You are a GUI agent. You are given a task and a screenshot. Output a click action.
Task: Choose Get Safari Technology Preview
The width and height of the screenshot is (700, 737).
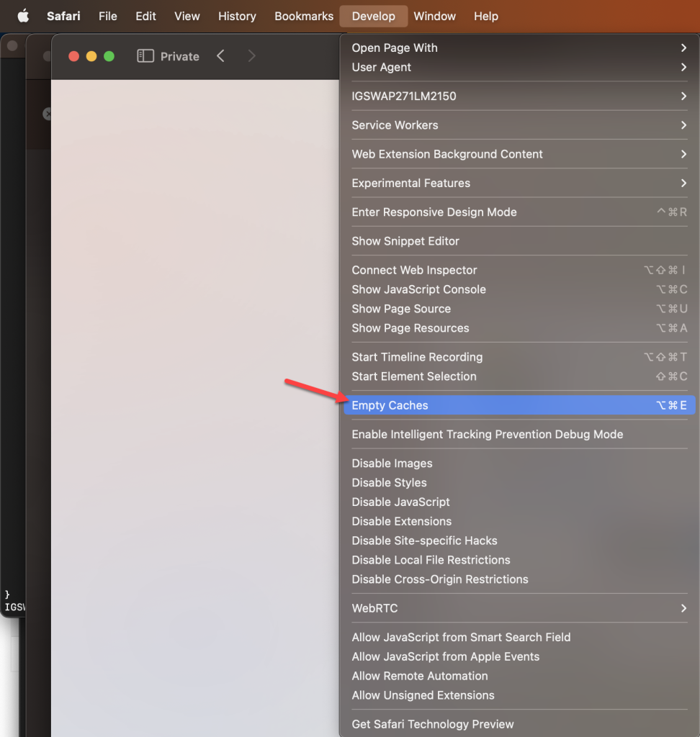click(x=519, y=724)
